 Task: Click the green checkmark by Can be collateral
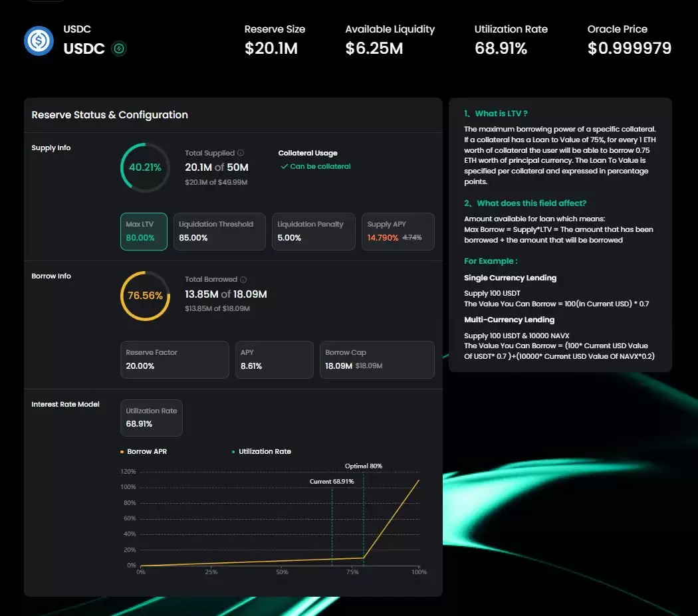284,167
